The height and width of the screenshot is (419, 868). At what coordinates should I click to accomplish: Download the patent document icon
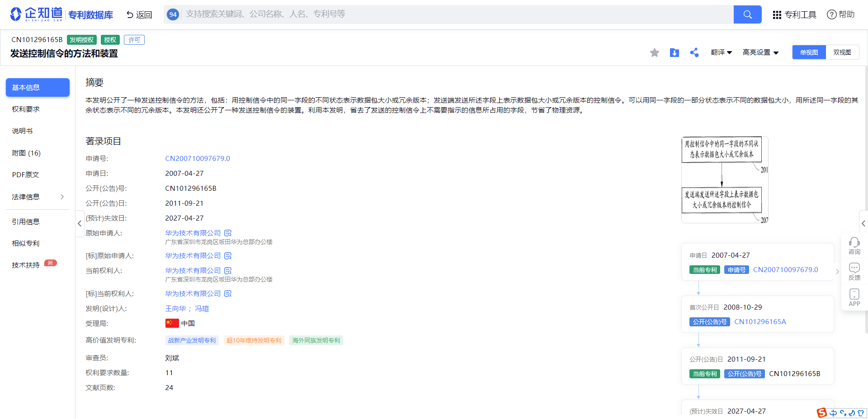674,52
